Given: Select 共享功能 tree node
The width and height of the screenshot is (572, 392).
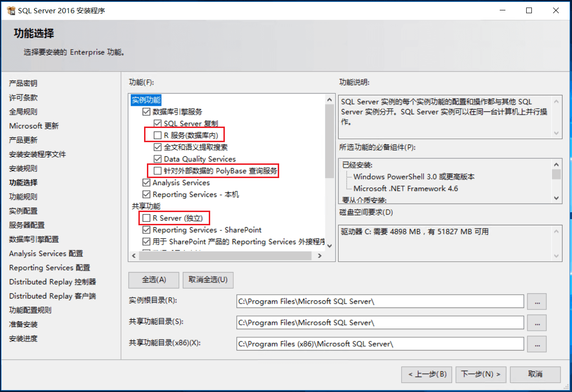Looking at the screenshot, I should pos(146,206).
